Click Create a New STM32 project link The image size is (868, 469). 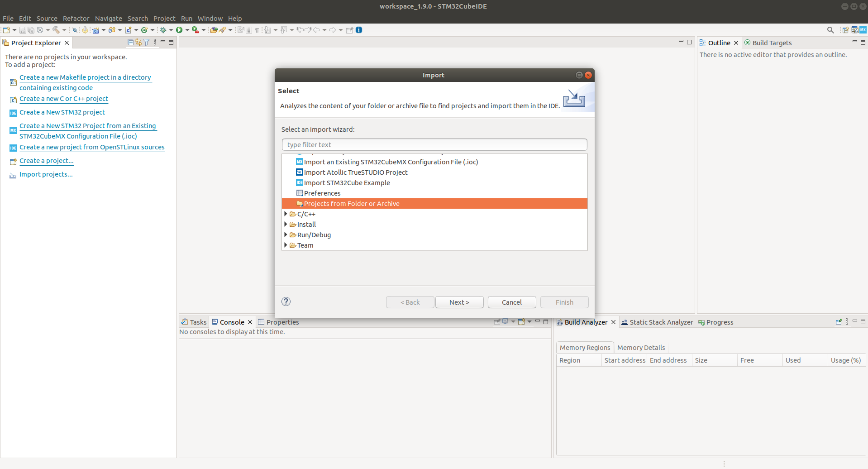coord(62,112)
